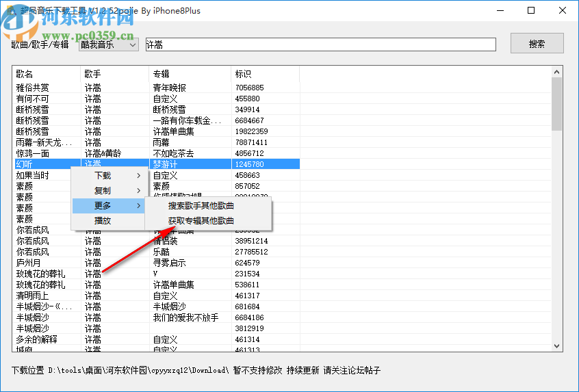This screenshot has height=392, width=579.
Task: Click the ID cell 857052
Action: (247, 186)
